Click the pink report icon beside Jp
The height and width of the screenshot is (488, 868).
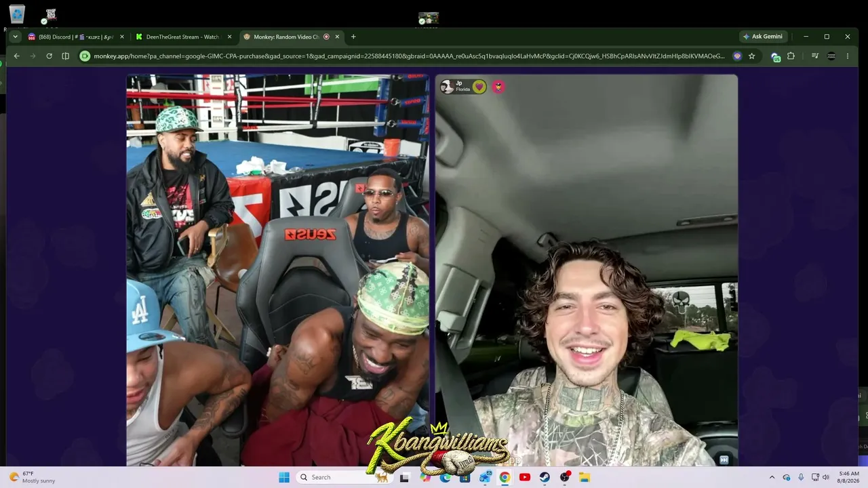click(498, 87)
